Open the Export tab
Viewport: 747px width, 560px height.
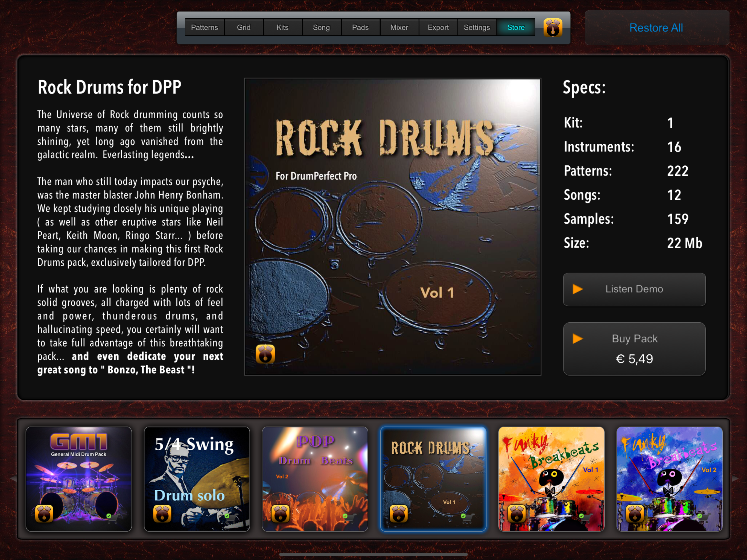(438, 27)
